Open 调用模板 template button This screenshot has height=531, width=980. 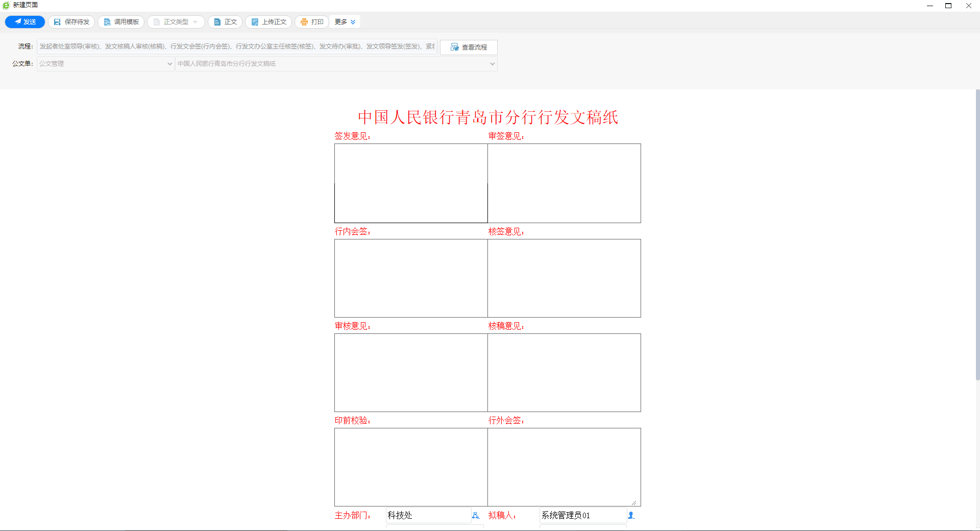pos(121,22)
